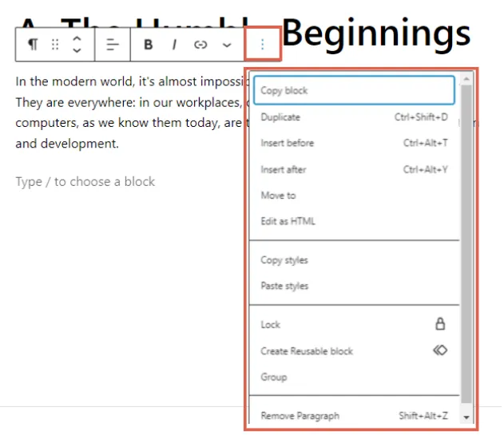The width and height of the screenshot is (504, 443).
Task: Click the reusable block diamond icon
Action: click(440, 350)
